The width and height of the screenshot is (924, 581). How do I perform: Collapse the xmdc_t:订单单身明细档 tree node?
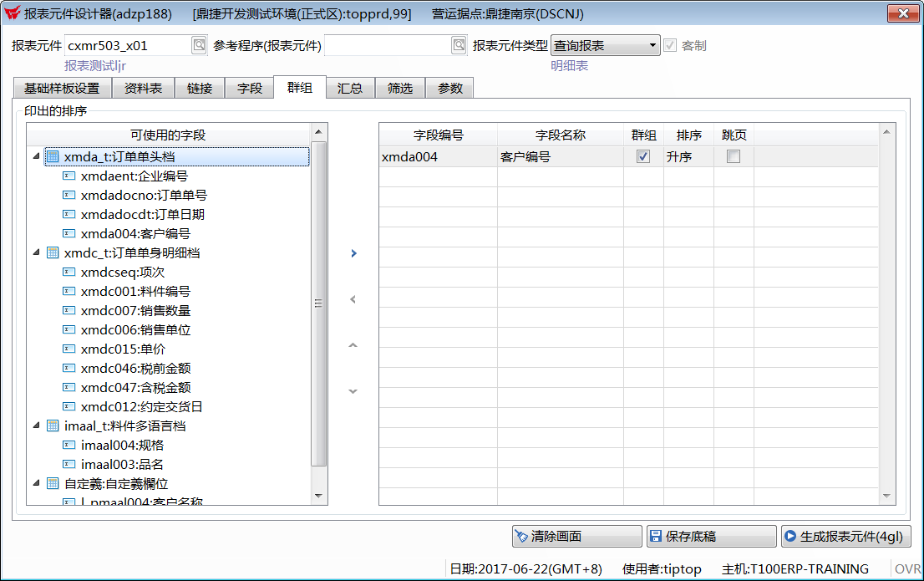37,252
